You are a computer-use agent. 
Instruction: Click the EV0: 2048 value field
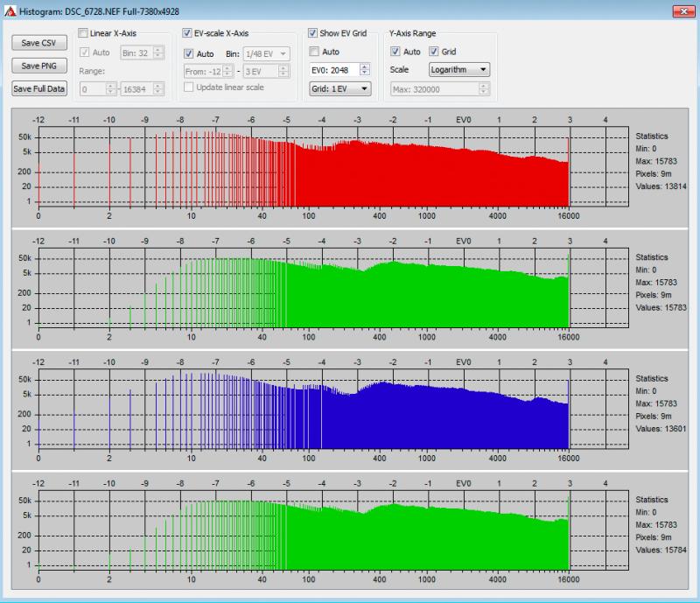click(x=334, y=70)
